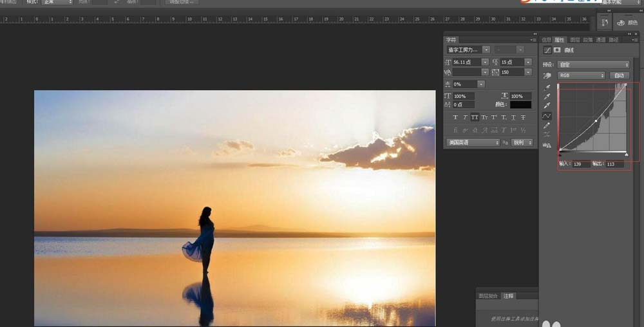Image resolution: width=644 pixels, height=327 pixels.
Task: Switch to the 信息 tab
Action: pos(546,40)
